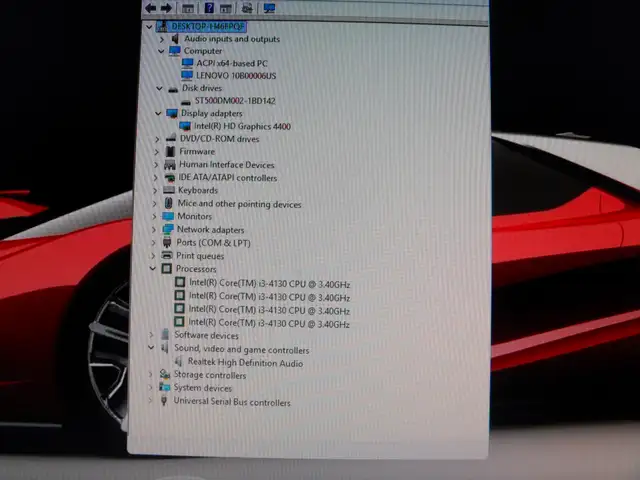Image resolution: width=640 pixels, height=480 pixels.
Task: Click the connector icon beside Ports (COM & LPT)
Action: coord(167,242)
